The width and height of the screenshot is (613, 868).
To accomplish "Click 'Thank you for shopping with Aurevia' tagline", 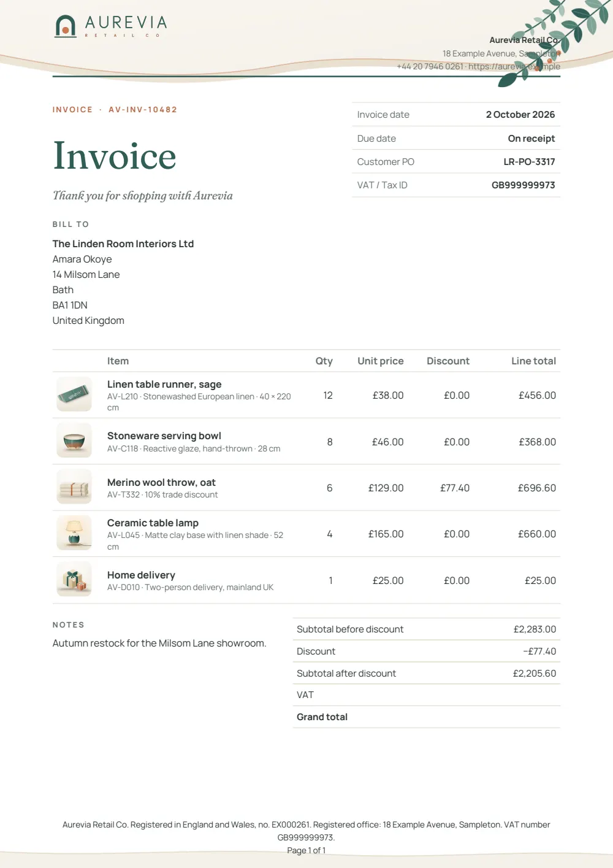I will pyautogui.click(x=143, y=196).
